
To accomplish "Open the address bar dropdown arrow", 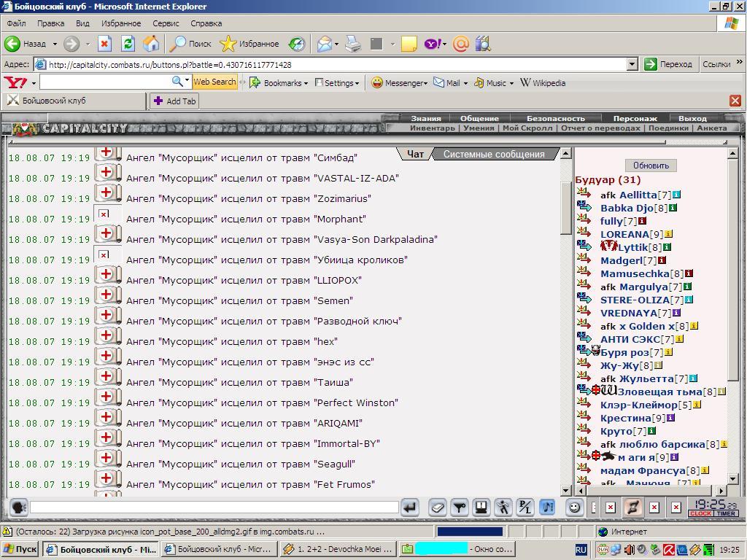I will click(632, 64).
